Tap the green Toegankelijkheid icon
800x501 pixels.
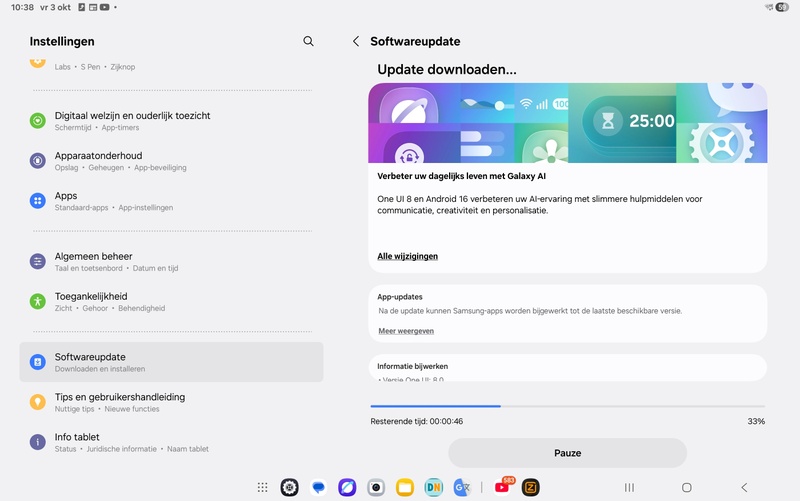[38, 302]
